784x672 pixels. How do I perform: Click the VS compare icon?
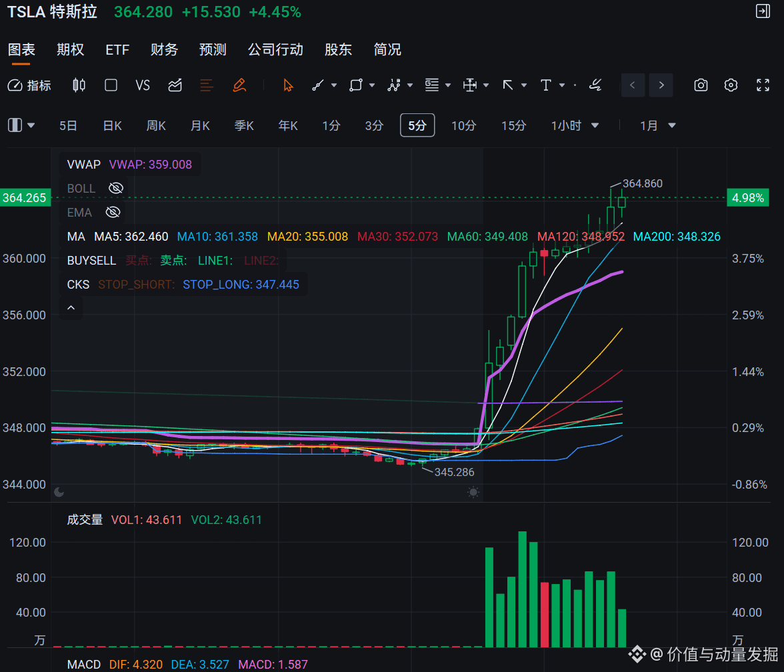(143, 85)
